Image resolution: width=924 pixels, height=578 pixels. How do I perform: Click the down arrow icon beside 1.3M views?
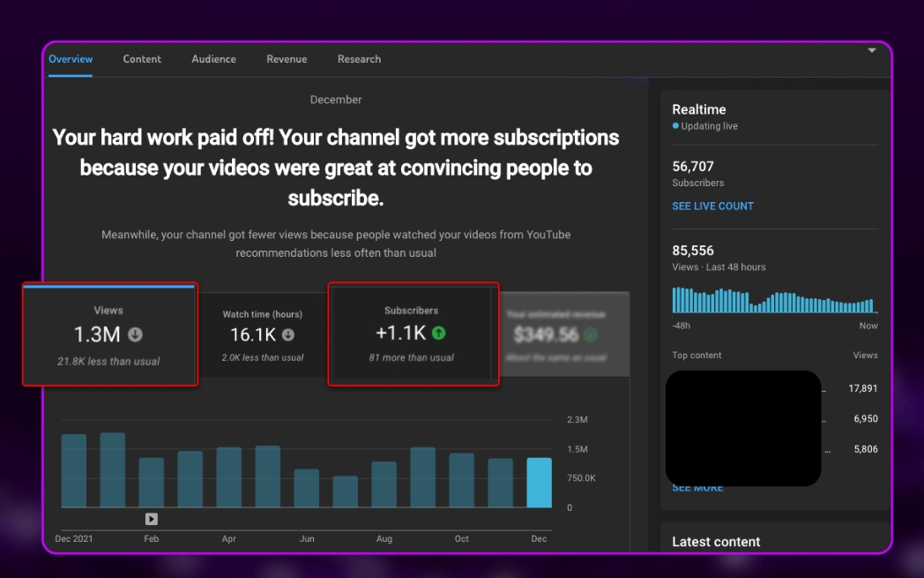coord(135,334)
